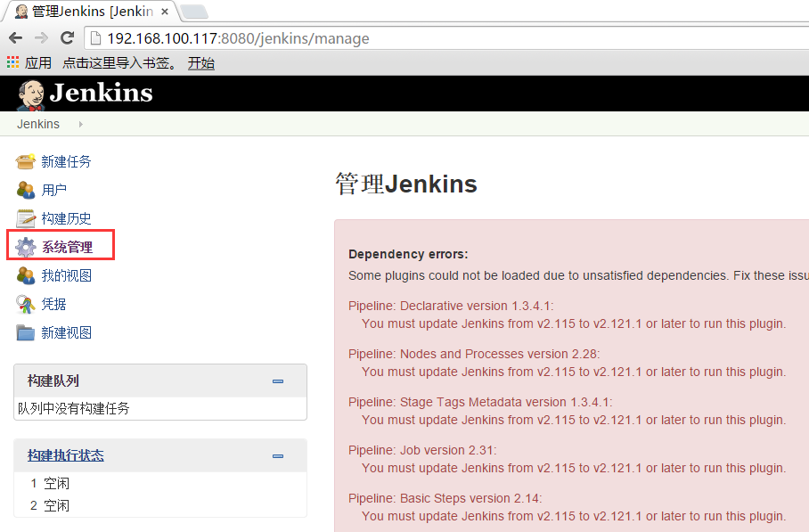Collapse the 构建队列 panel
The width and height of the screenshot is (809, 532).
[278, 381]
